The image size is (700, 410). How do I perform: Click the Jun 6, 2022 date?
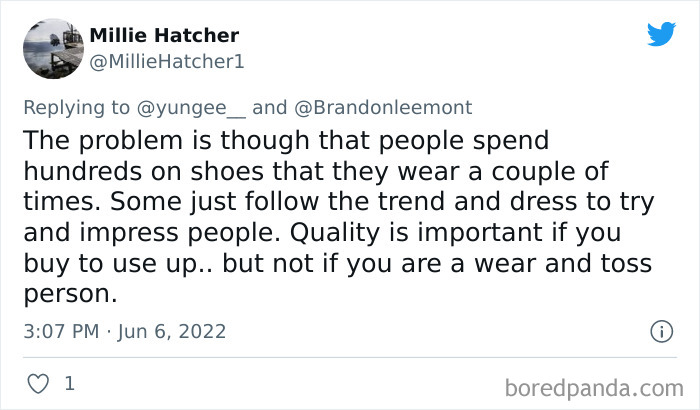coord(171,331)
